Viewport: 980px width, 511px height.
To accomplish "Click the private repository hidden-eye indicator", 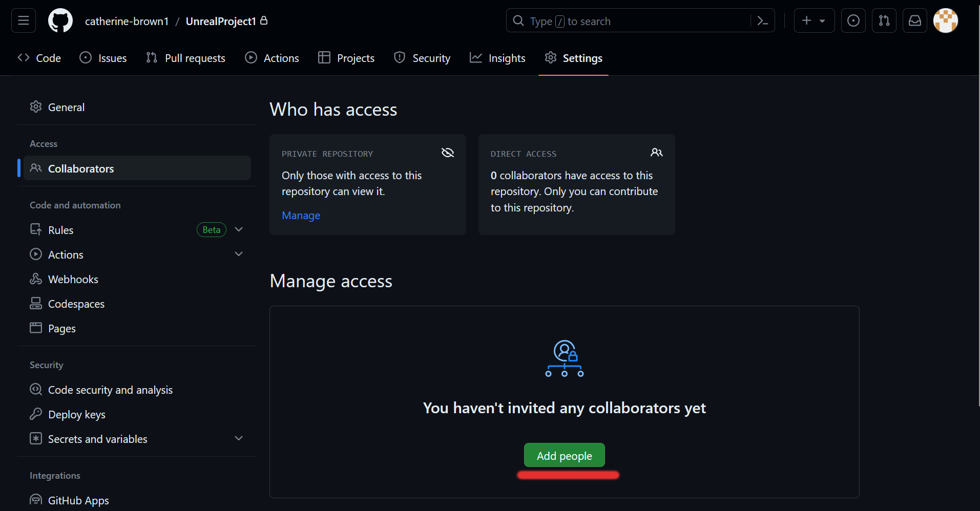I will (x=447, y=152).
